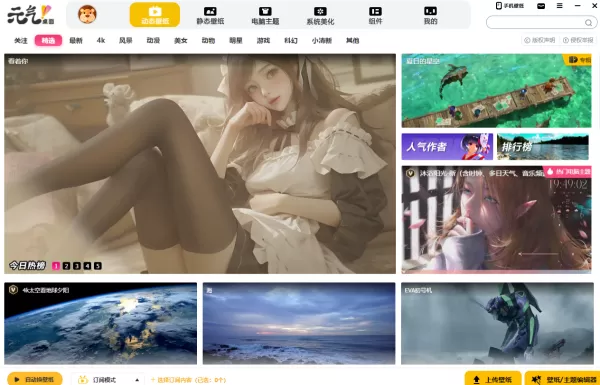Switch hot list to item 1
600x385 pixels.
[x=56, y=266]
